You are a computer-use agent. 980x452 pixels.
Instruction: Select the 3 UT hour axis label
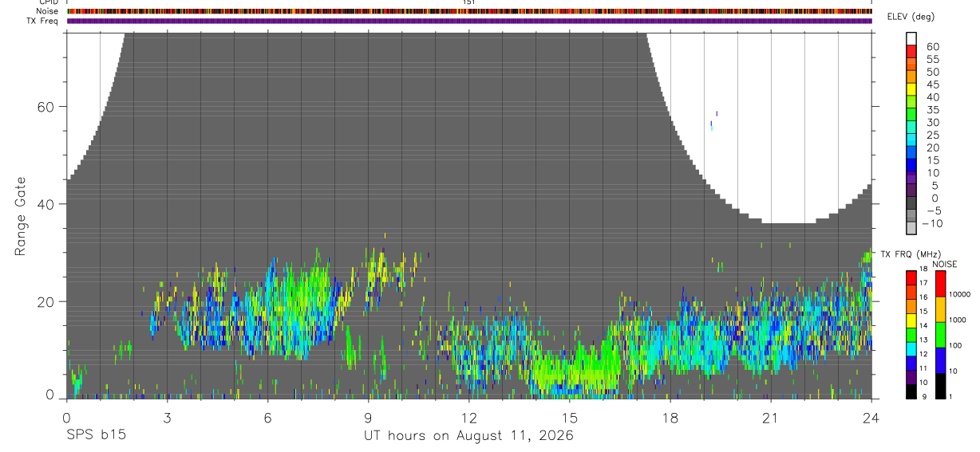tap(167, 418)
